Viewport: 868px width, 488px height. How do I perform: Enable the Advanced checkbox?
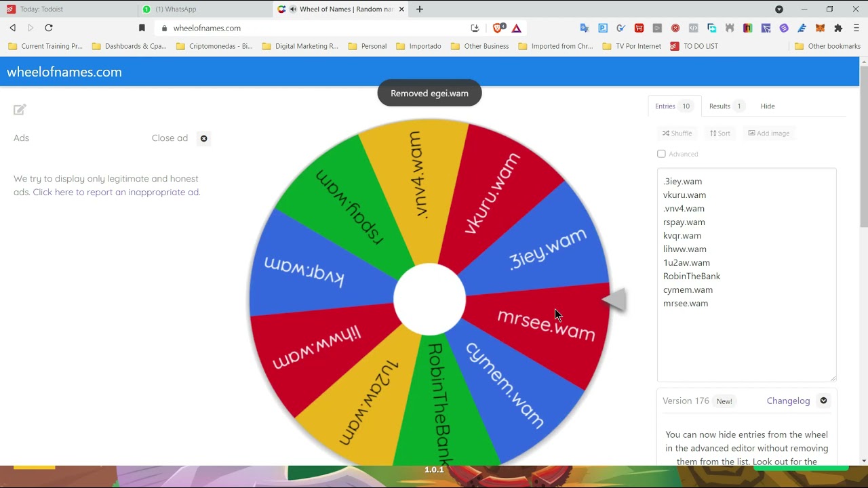click(661, 154)
